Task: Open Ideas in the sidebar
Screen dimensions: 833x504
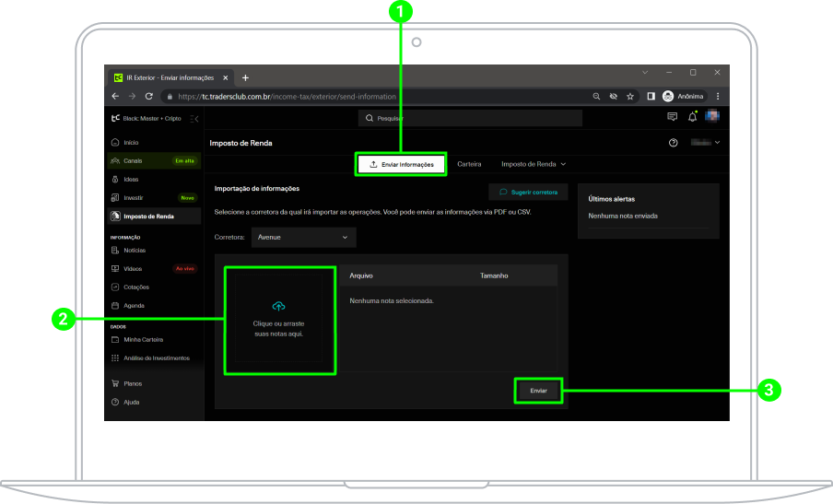Action: (x=154, y=180)
